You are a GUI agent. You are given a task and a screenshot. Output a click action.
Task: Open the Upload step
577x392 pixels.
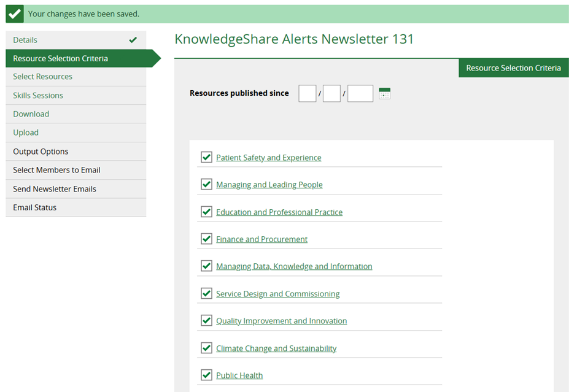coord(76,133)
